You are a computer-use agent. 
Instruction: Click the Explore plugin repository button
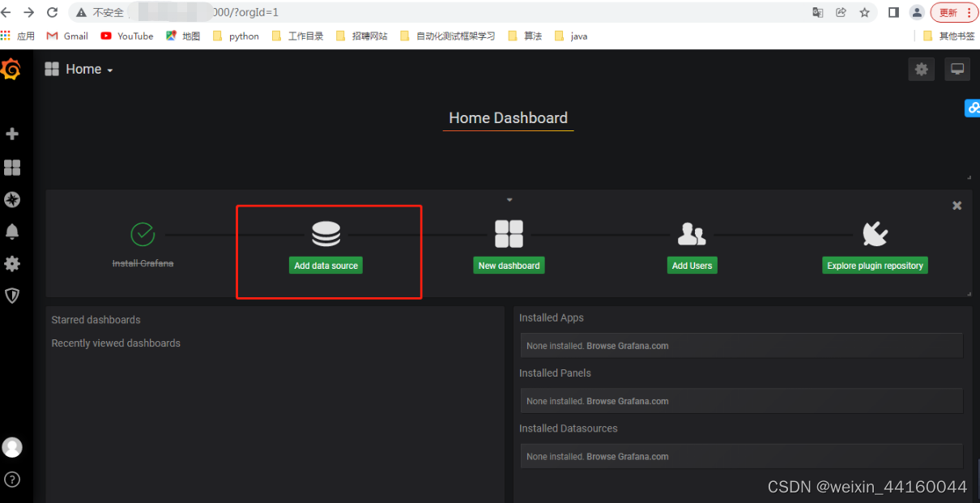click(x=875, y=266)
